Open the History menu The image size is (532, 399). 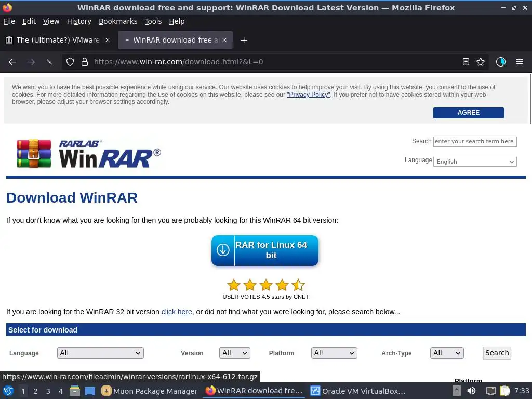(x=79, y=21)
